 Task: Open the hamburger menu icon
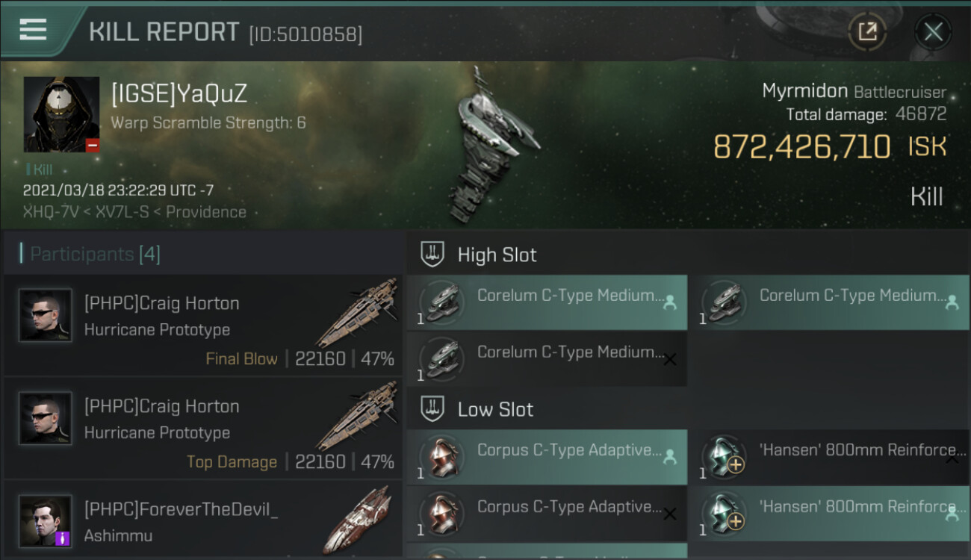(33, 30)
